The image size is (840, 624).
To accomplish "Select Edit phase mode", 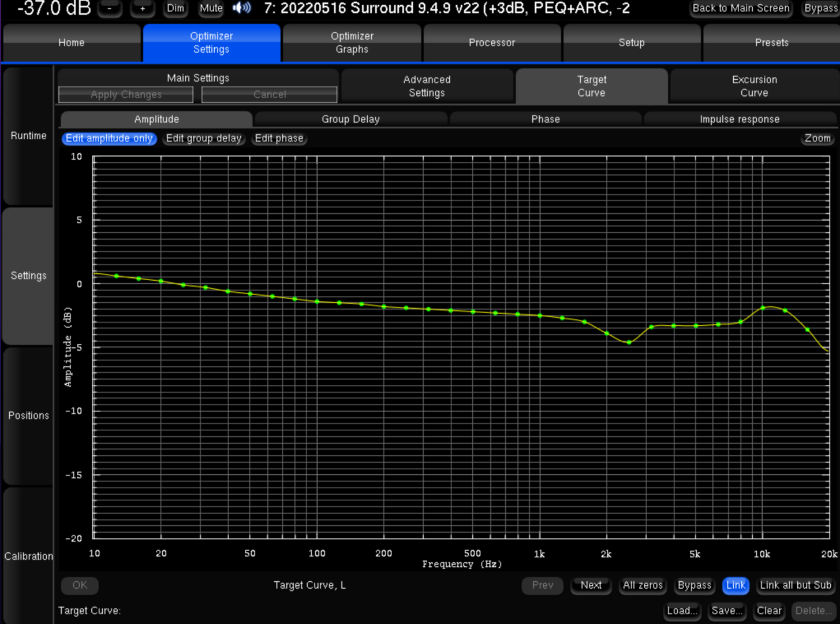I will (x=279, y=139).
